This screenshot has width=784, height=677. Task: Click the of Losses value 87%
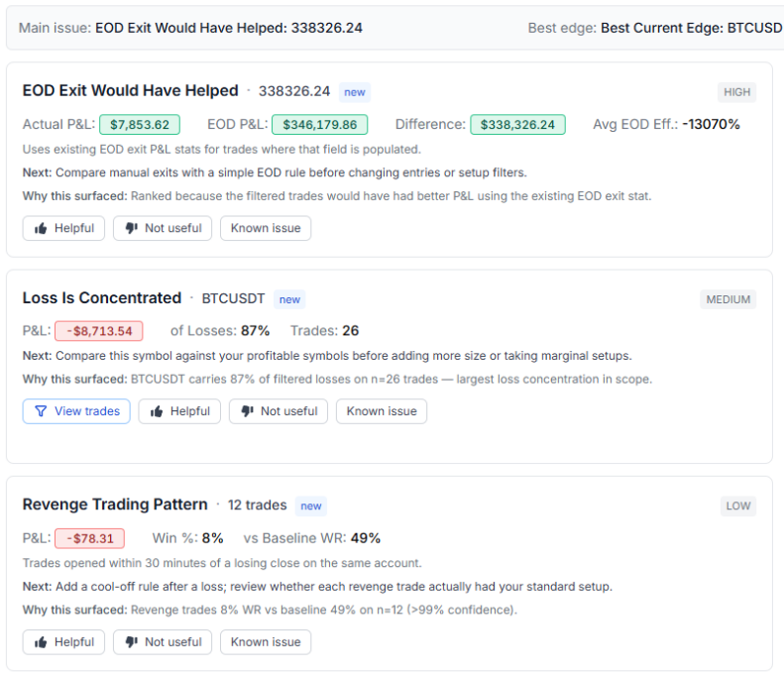[x=255, y=330]
